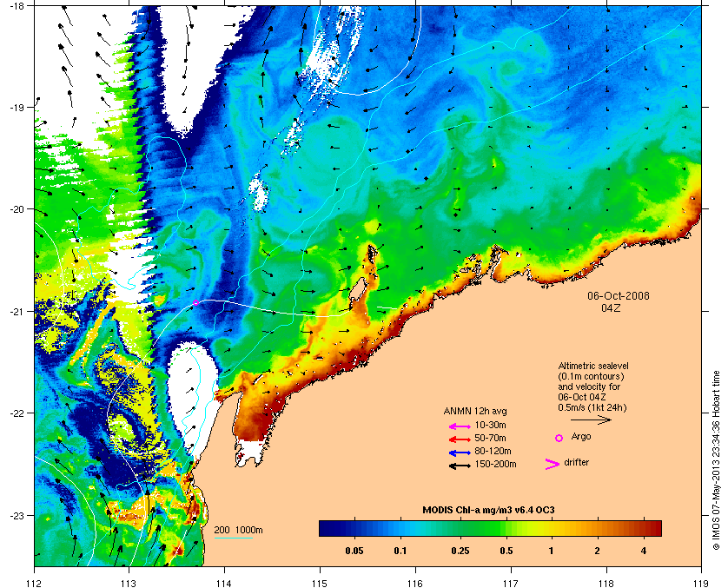Click the '0.25' colorbar label

point(460,551)
